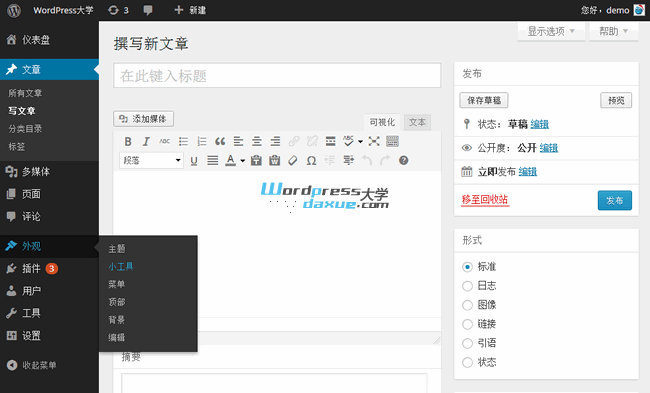This screenshot has width=650, height=393.
Task: Align text left
Action: pyautogui.click(x=238, y=141)
